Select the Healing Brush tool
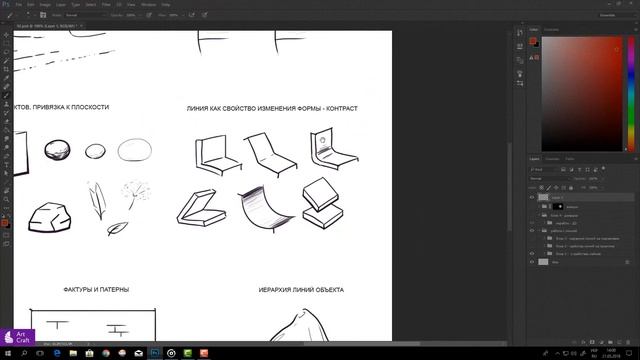This screenshot has width=640, height=360. click(6, 87)
